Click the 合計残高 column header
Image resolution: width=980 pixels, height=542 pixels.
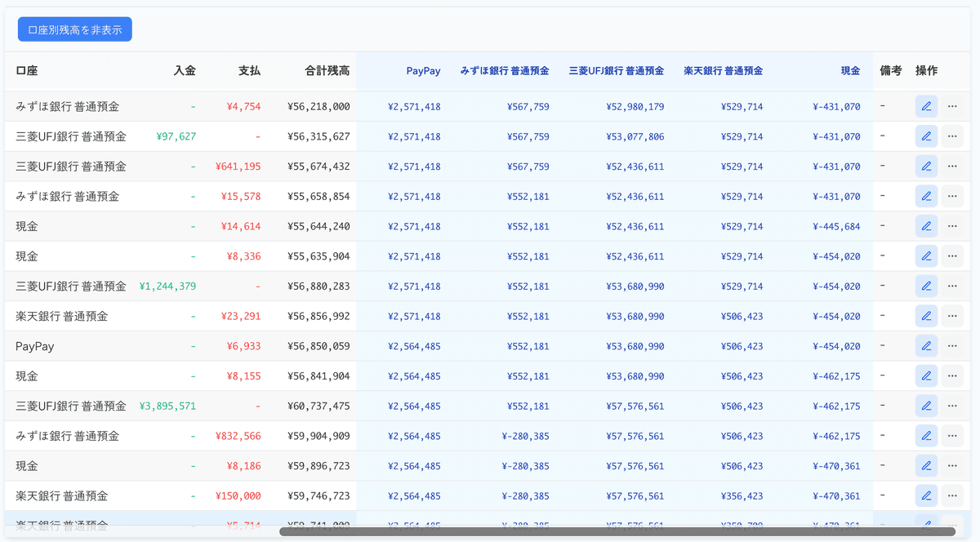(327, 71)
